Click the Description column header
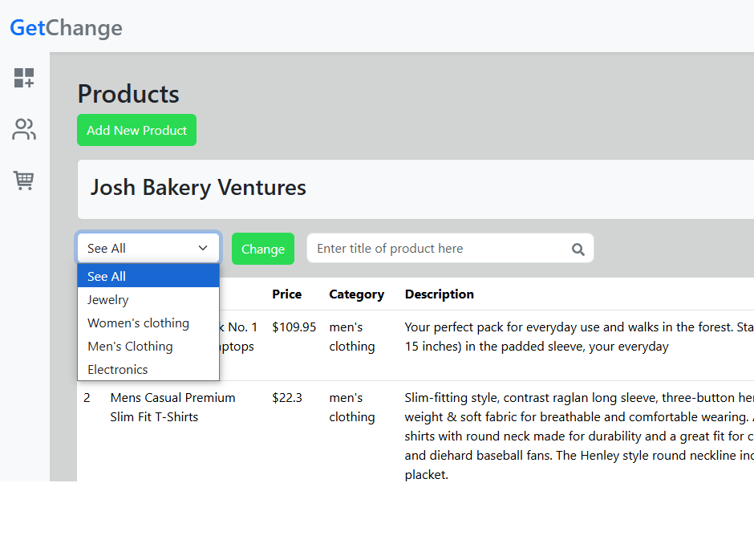The width and height of the screenshot is (754, 560). click(439, 294)
